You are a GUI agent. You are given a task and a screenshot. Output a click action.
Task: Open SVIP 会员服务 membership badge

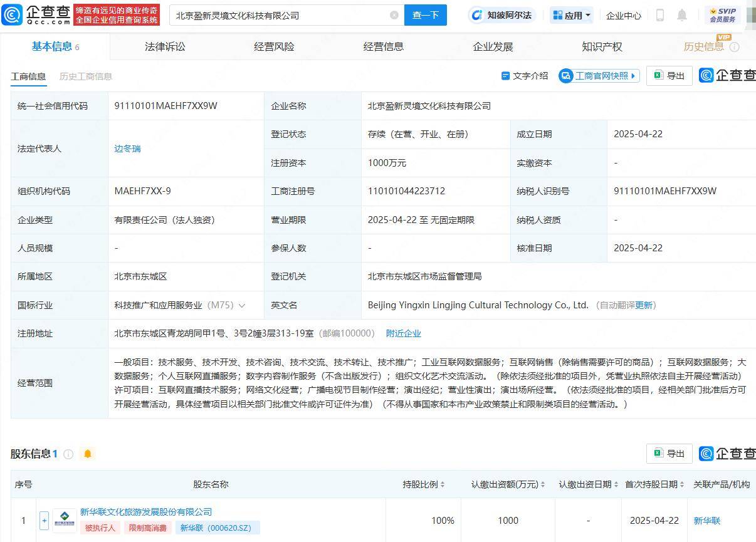click(x=723, y=14)
